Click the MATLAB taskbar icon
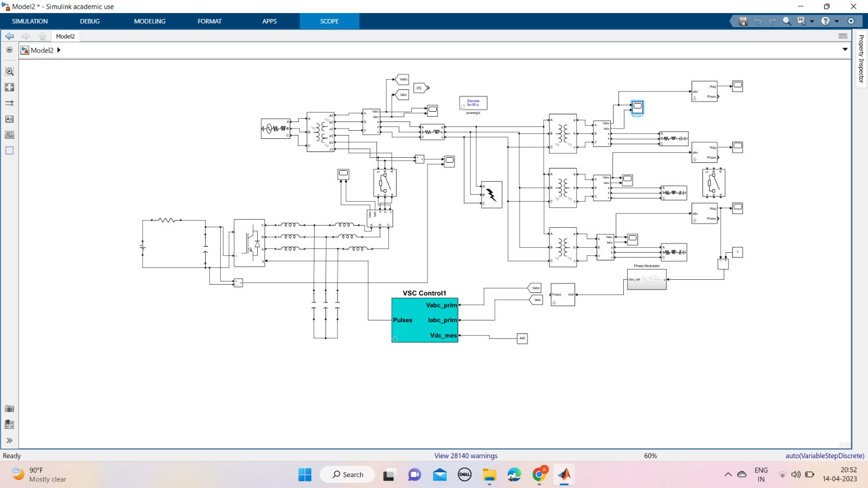This screenshot has width=868, height=488. point(564,475)
